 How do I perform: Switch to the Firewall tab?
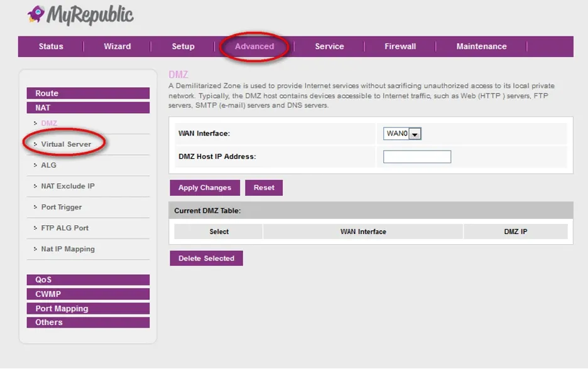tap(400, 46)
